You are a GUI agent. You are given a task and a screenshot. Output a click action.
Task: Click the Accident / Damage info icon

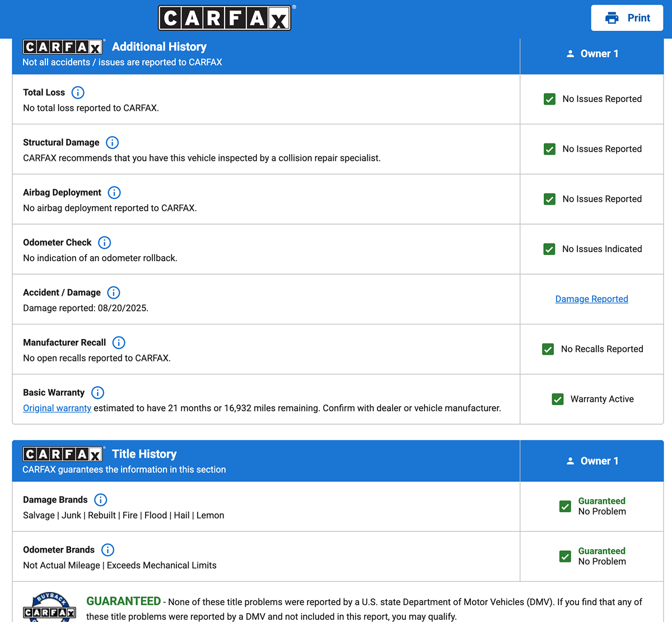point(114,293)
